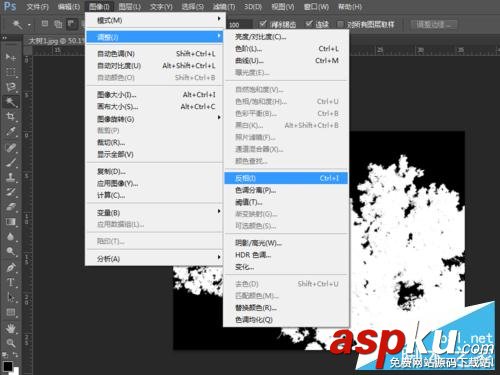Choose 曲线(U) Curves from the submenu
This screenshot has width=500, height=375.
tap(286, 61)
